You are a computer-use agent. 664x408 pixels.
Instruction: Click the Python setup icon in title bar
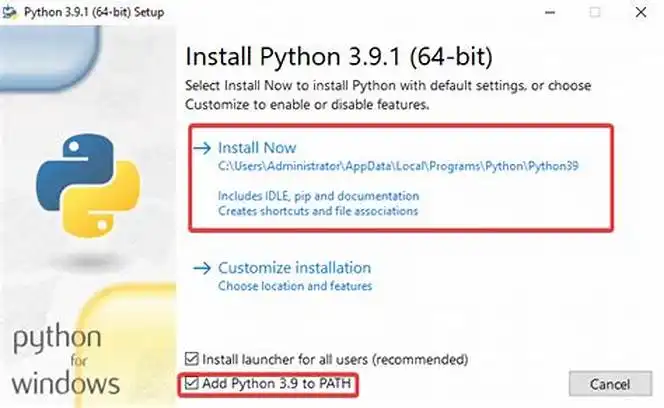pos(10,12)
